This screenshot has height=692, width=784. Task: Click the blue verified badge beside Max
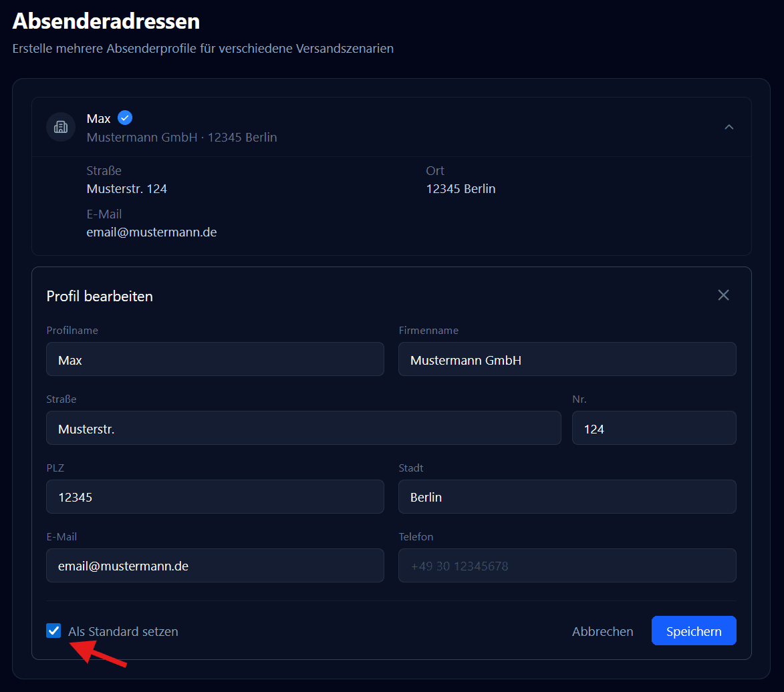(126, 118)
